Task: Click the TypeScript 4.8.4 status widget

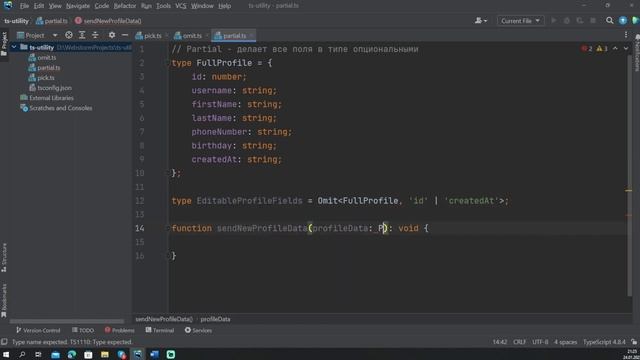Action: point(604,342)
